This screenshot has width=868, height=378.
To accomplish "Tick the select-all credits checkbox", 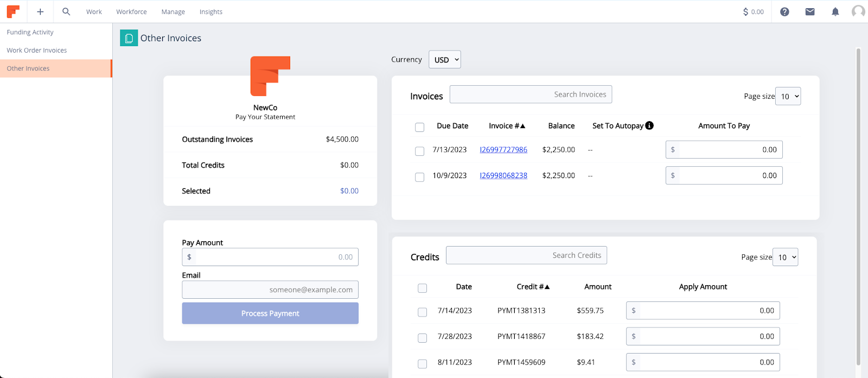I will (422, 288).
